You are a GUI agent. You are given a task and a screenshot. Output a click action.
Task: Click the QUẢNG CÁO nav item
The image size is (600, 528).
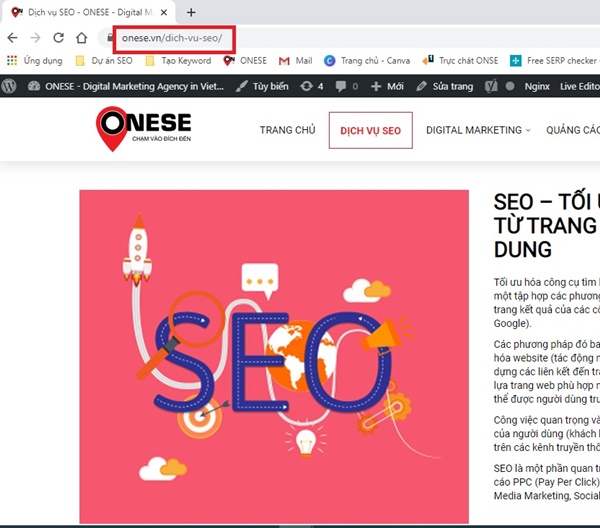click(573, 130)
